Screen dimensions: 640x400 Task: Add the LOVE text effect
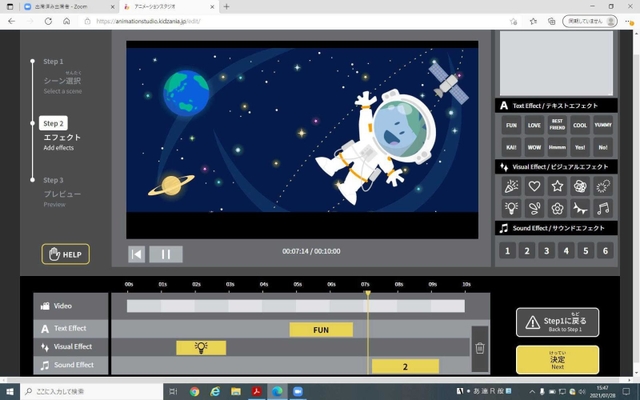click(535, 126)
